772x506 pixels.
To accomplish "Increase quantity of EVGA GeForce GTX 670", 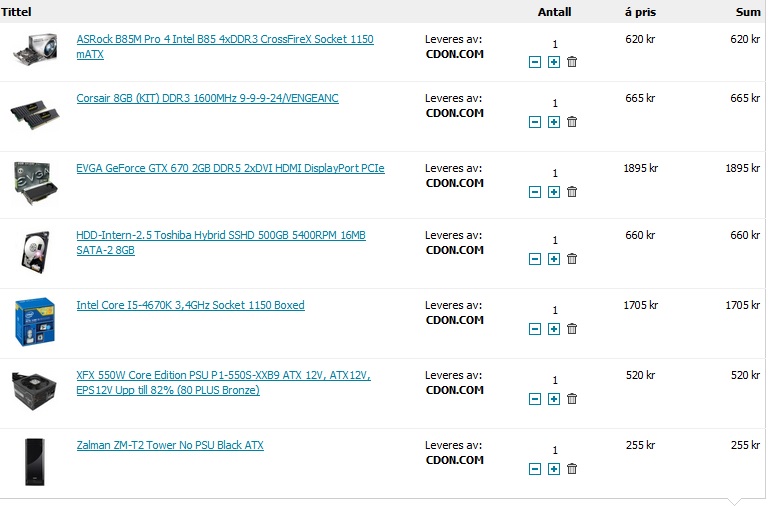I will pos(554,192).
